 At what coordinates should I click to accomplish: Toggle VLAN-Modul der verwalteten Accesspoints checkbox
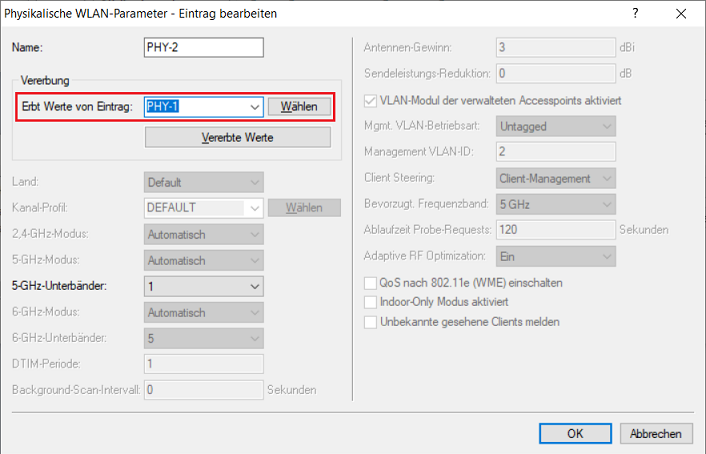[x=372, y=101]
